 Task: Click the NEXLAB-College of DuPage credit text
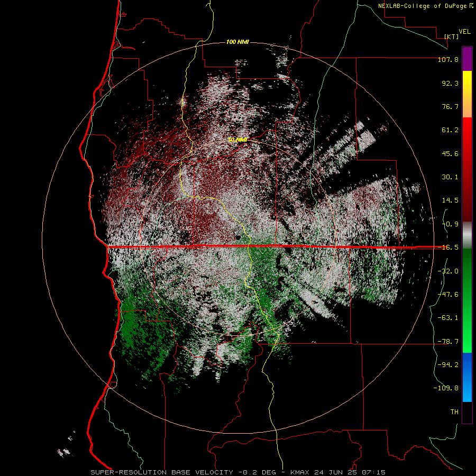[x=423, y=6]
